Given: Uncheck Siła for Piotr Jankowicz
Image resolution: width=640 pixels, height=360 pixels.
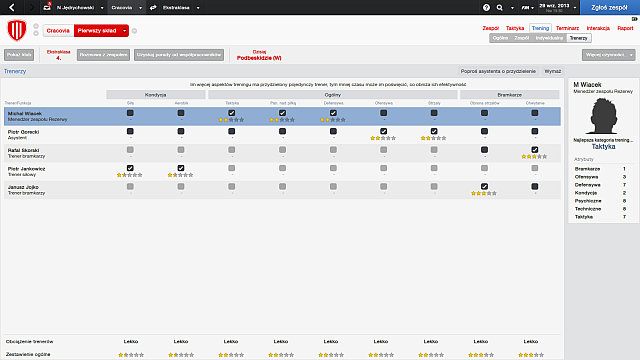Looking at the screenshot, I should (x=130, y=168).
